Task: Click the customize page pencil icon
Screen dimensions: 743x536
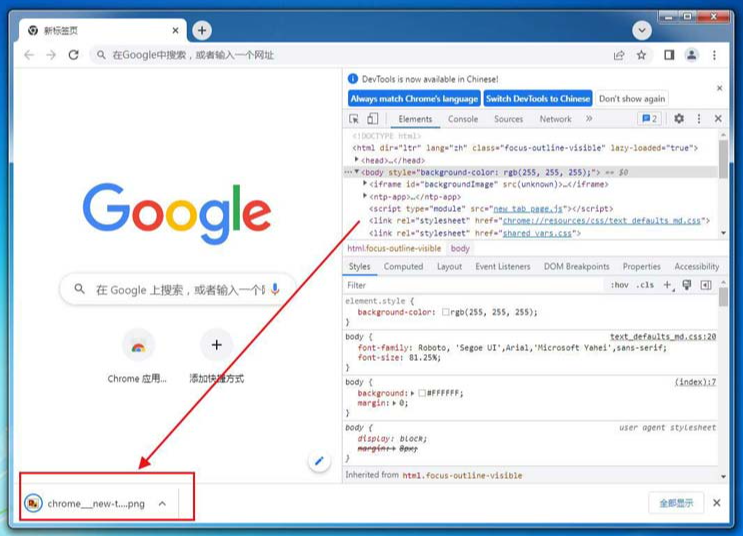Action: point(319,461)
